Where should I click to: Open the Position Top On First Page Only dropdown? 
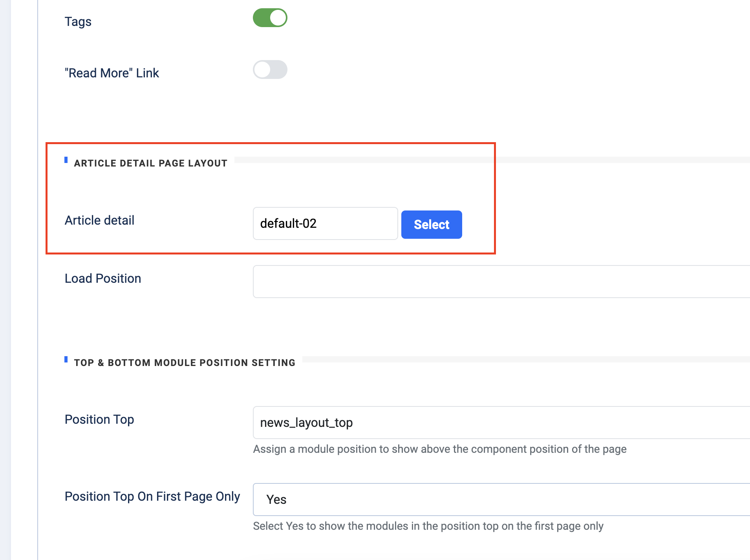(501, 500)
